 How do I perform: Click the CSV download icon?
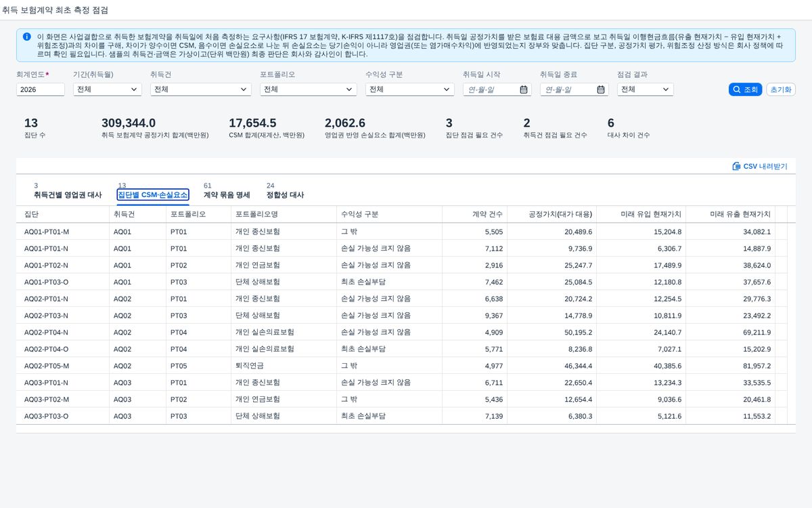(736, 166)
